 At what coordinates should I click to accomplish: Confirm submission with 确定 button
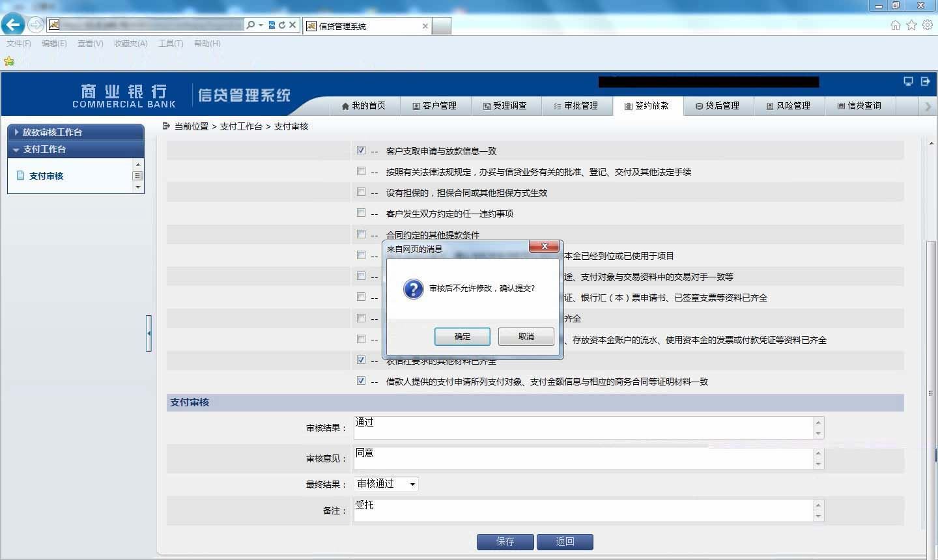tap(462, 337)
